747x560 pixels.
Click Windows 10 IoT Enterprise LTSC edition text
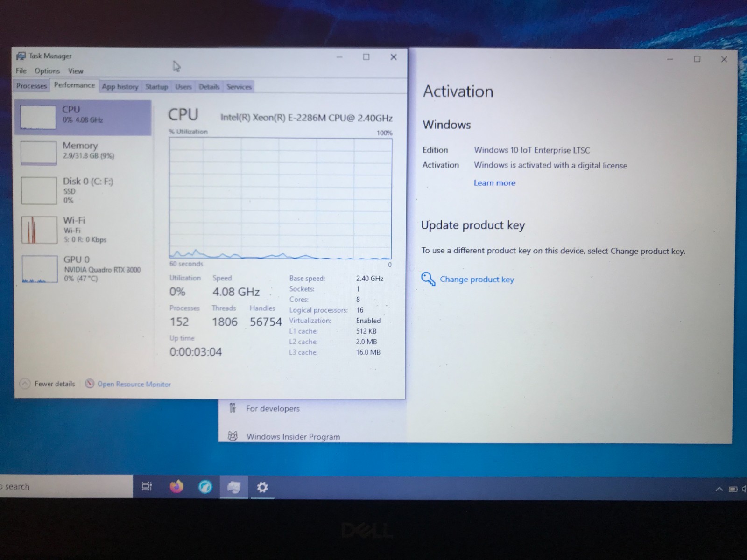point(532,150)
